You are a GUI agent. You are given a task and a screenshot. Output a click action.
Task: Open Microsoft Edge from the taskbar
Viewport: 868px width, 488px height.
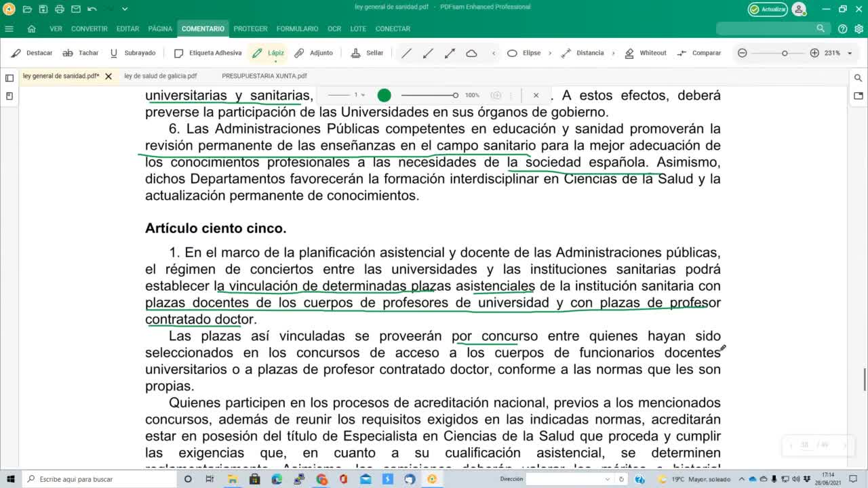[x=277, y=479]
